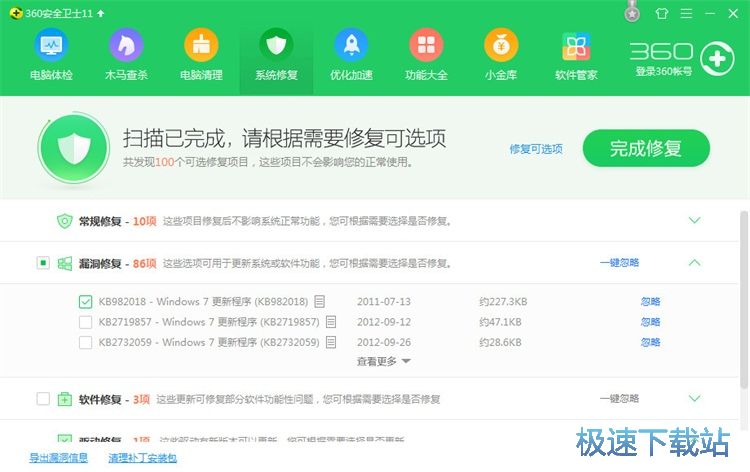Click the size text 约227.3KB
Image resolution: width=750 pixels, height=472 pixels.
pos(503,302)
